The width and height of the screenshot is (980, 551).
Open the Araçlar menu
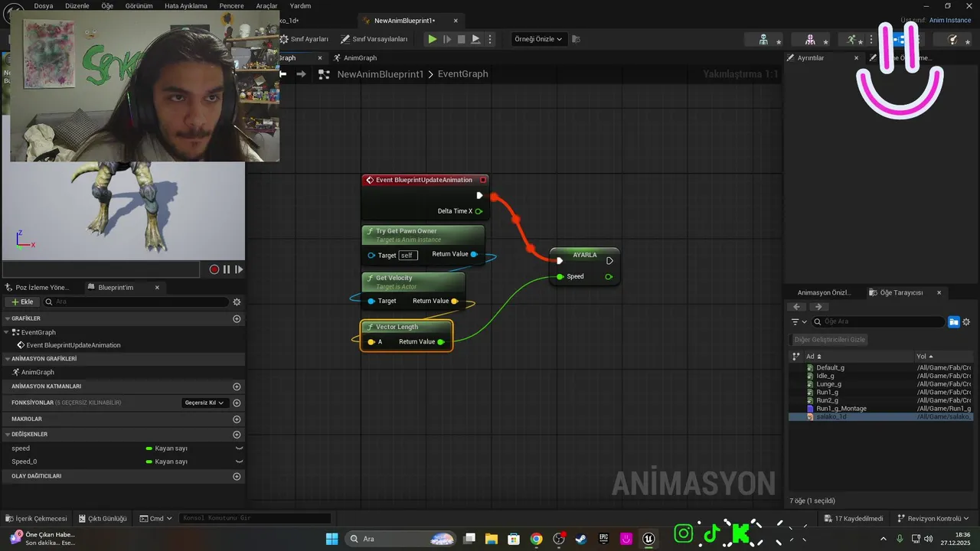point(266,5)
